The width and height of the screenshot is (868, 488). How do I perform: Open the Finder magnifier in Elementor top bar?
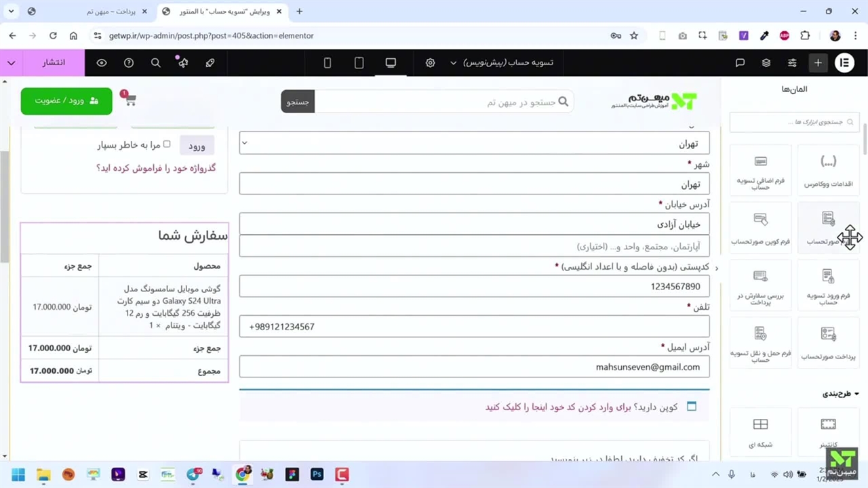pyautogui.click(x=155, y=62)
